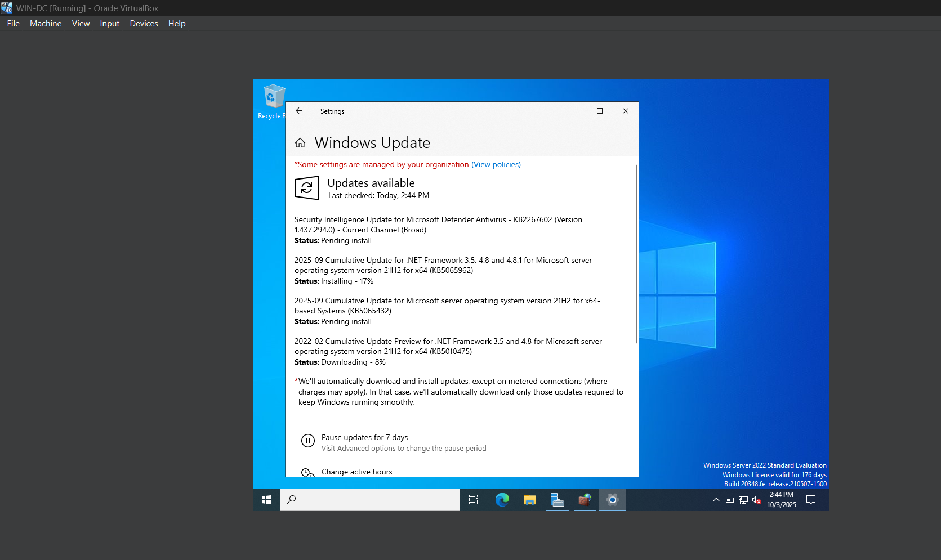Minimize the Settings window
Viewport: 941px width, 560px height.
(x=574, y=111)
